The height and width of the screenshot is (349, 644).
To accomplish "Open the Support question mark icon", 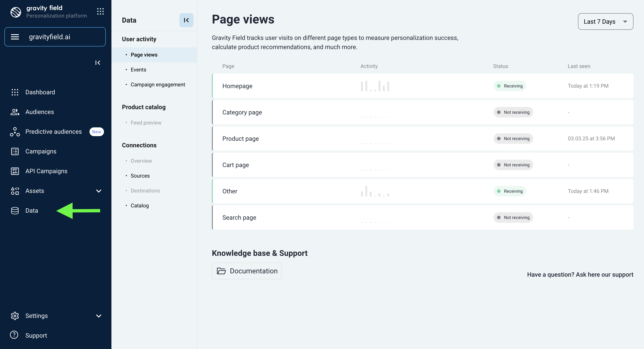I will (x=14, y=335).
